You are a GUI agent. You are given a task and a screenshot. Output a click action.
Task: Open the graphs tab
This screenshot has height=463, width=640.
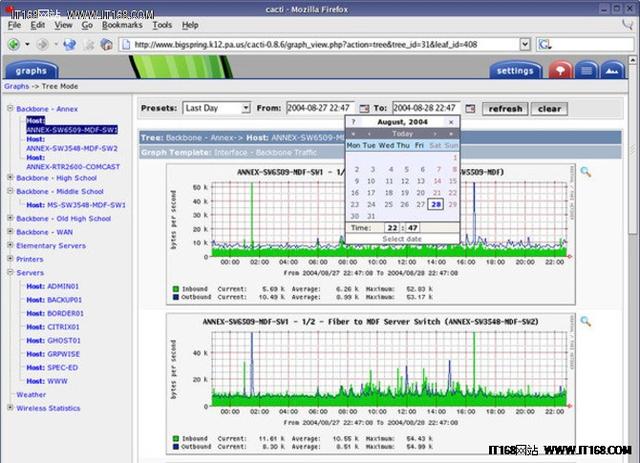click(31, 71)
